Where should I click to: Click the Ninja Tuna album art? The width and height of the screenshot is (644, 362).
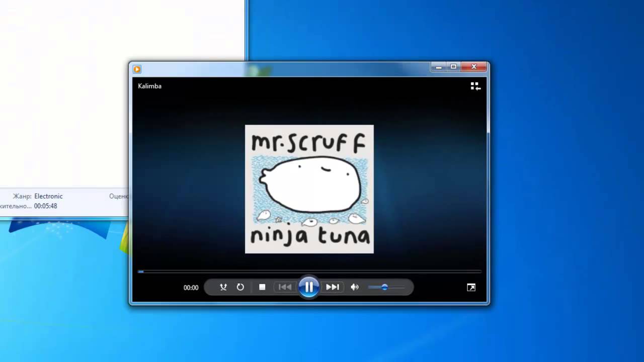(x=309, y=189)
